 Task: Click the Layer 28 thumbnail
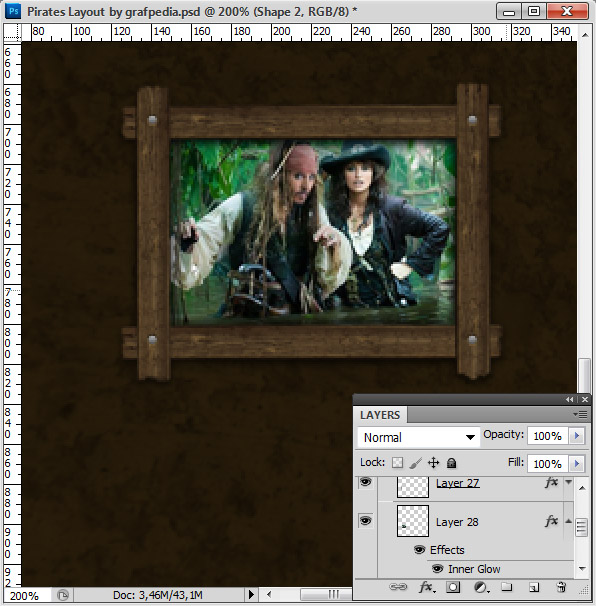pyautogui.click(x=413, y=521)
